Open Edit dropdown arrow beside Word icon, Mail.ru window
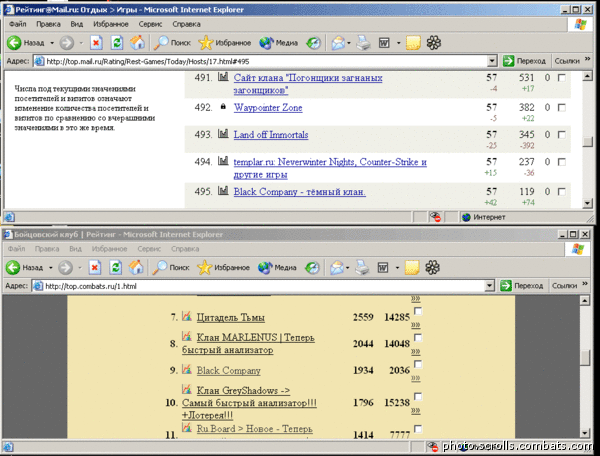600x456 pixels. click(398, 43)
